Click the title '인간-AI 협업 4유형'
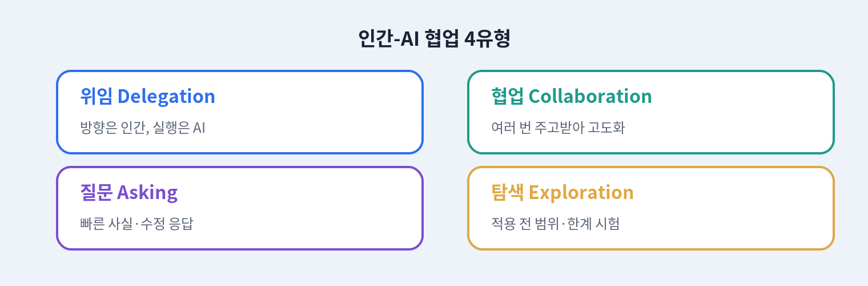The height and width of the screenshot is (286, 868). 434,39
